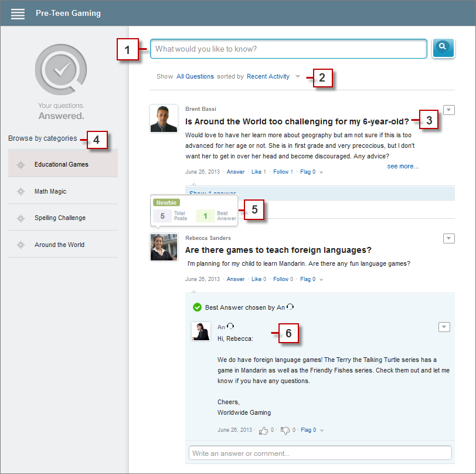Click the Write an answer or comment box
Image resolution: width=476 pixels, height=474 pixels.
point(320,453)
